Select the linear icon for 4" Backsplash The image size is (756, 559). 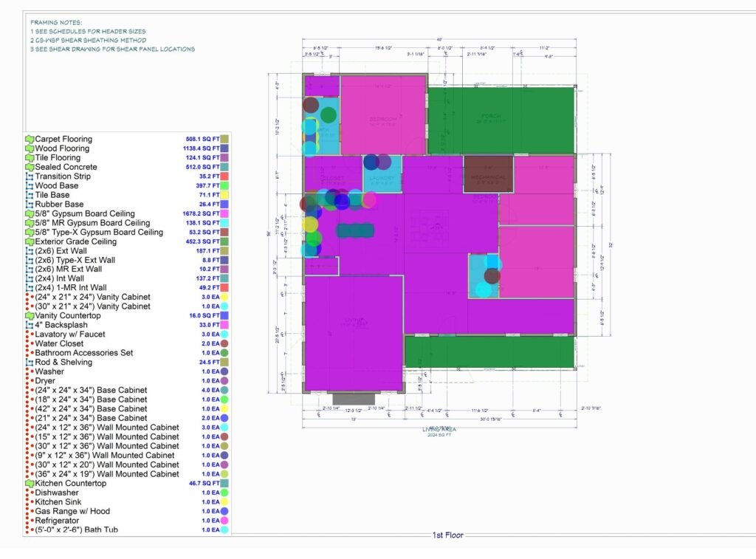click(x=30, y=325)
